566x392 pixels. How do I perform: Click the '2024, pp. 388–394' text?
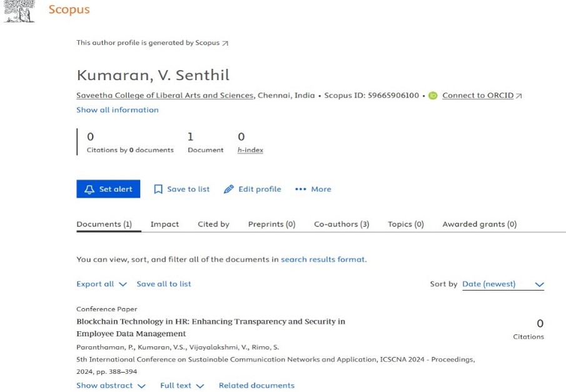point(107,372)
